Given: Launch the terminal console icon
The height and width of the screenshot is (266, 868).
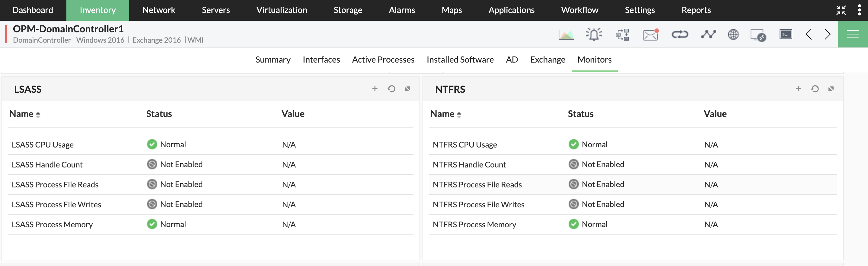Looking at the screenshot, I should click(786, 34).
